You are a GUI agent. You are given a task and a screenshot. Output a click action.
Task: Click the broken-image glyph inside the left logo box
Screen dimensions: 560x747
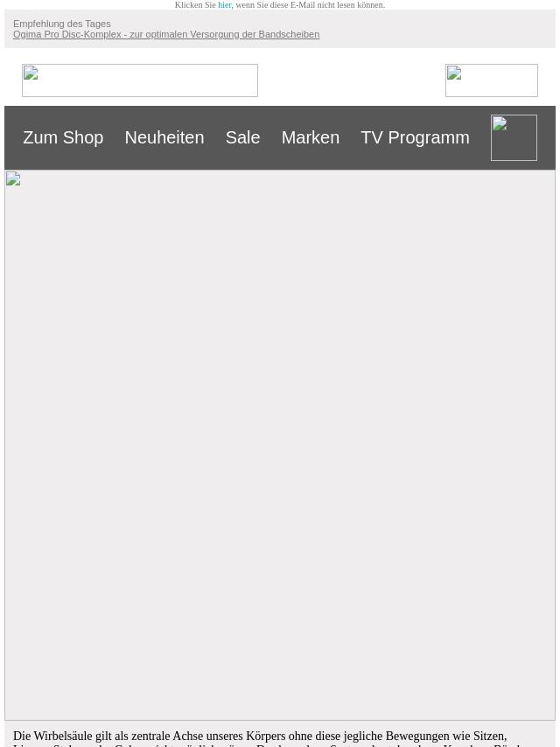tap(31, 73)
